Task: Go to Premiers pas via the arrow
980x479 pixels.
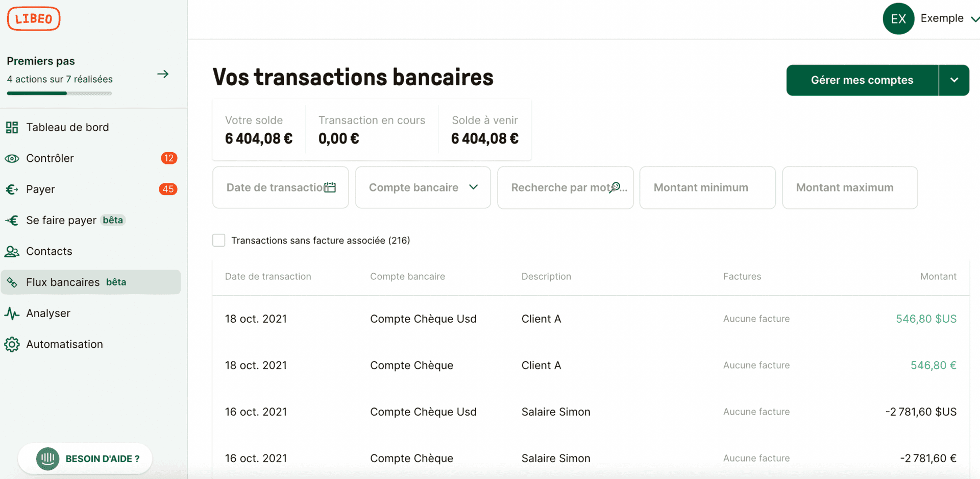Action: [162, 74]
